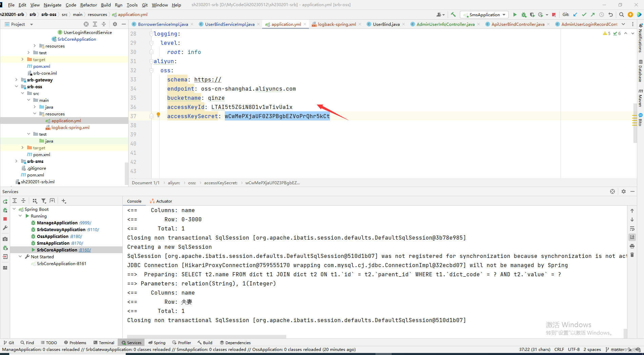644x355 pixels.
Task: Click Git push green arrow
Action: (x=593, y=15)
